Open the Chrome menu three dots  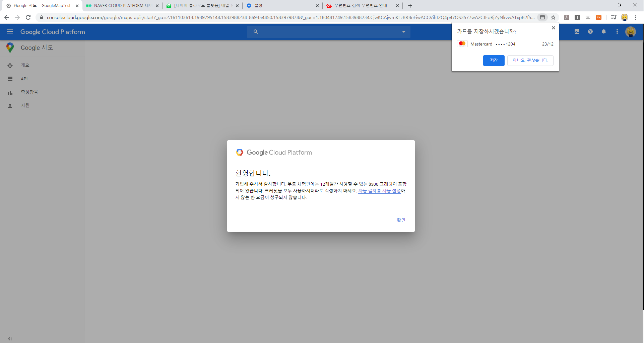[635, 17]
